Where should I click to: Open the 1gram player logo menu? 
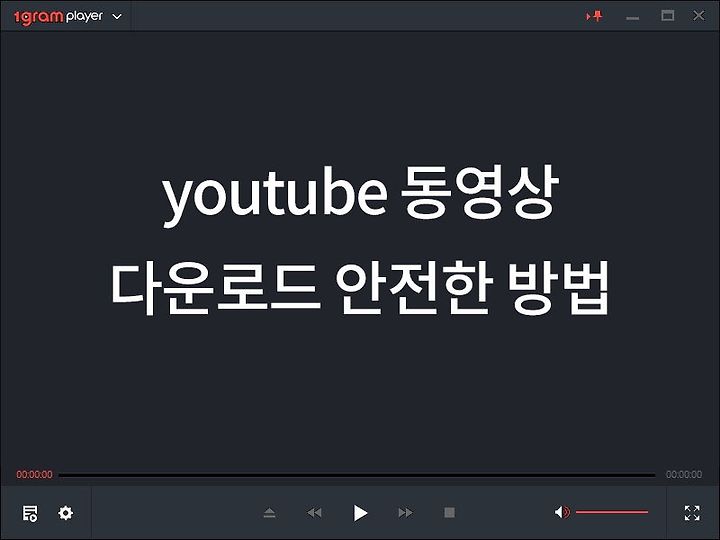58,17
